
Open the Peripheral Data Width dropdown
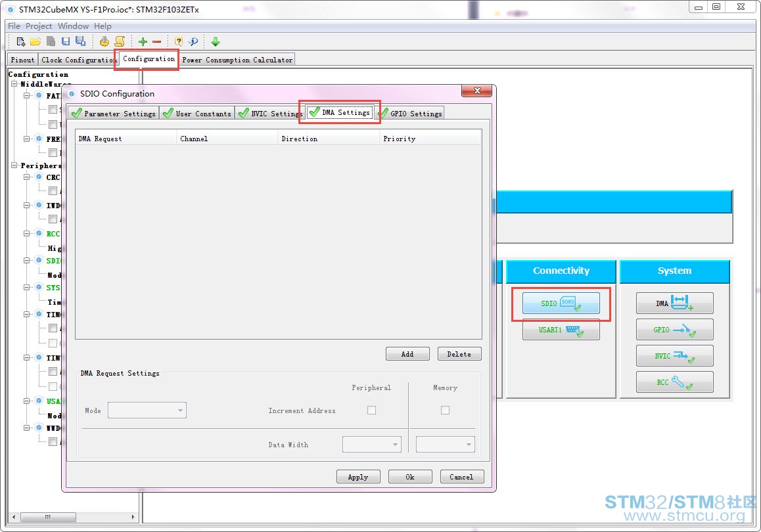pos(372,444)
